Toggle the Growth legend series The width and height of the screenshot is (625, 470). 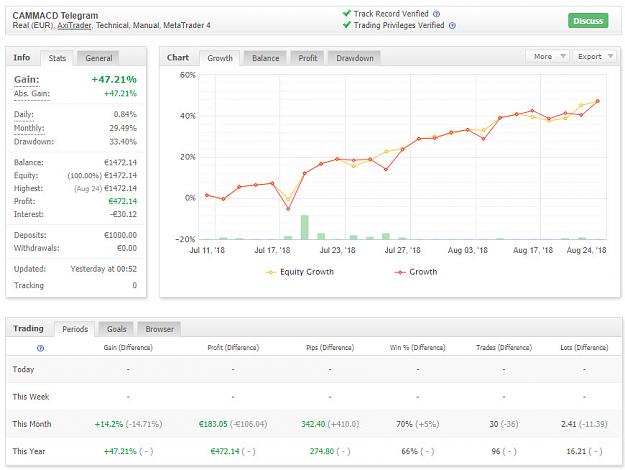pos(416,272)
